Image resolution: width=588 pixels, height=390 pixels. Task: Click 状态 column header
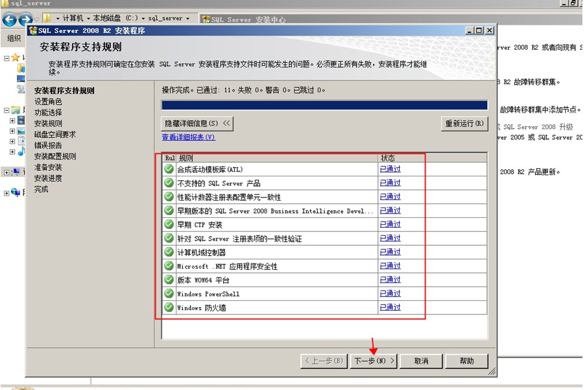point(432,158)
